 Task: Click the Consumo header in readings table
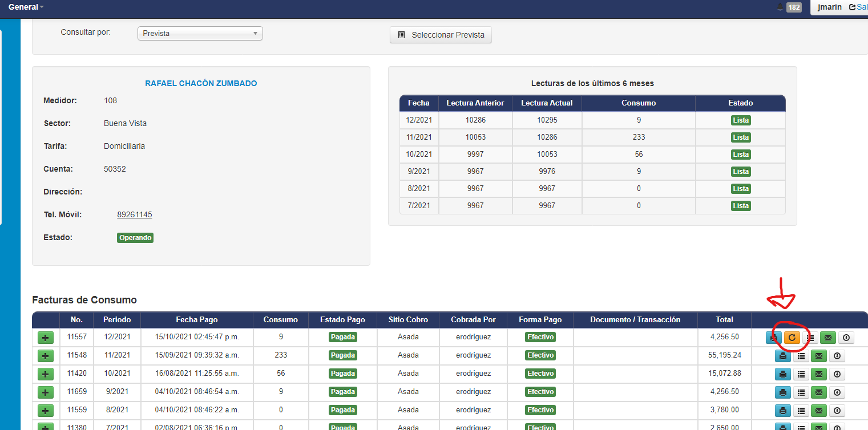click(x=639, y=103)
